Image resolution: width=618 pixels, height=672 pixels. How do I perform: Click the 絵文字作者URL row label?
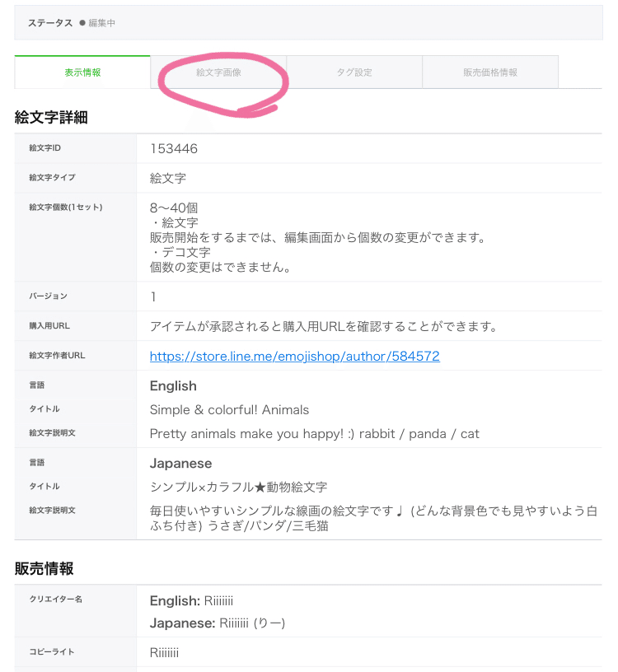point(57,355)
